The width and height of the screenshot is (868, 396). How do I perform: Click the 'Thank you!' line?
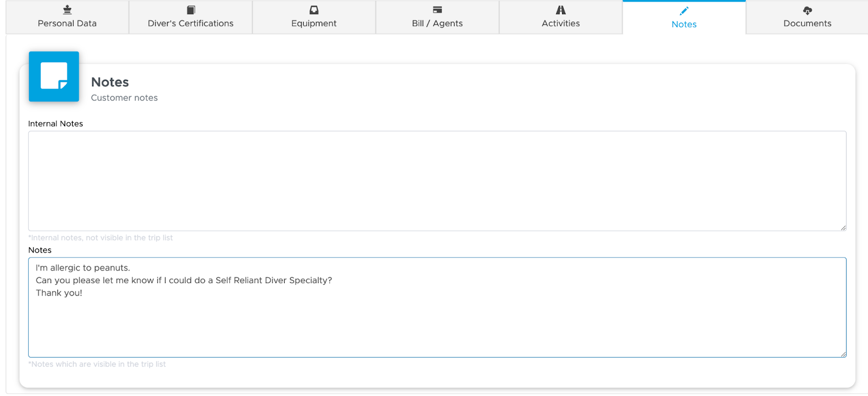pyautogui.click(x=59, y=293)
